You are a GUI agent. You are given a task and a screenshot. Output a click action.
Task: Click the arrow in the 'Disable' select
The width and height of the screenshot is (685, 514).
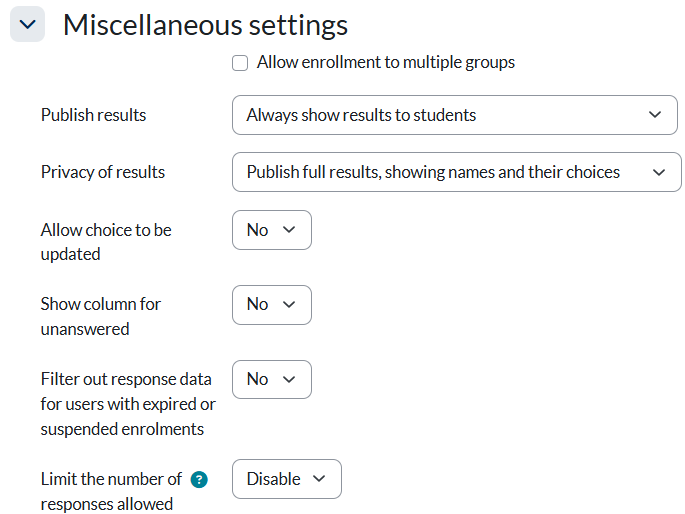pos(319,479)
